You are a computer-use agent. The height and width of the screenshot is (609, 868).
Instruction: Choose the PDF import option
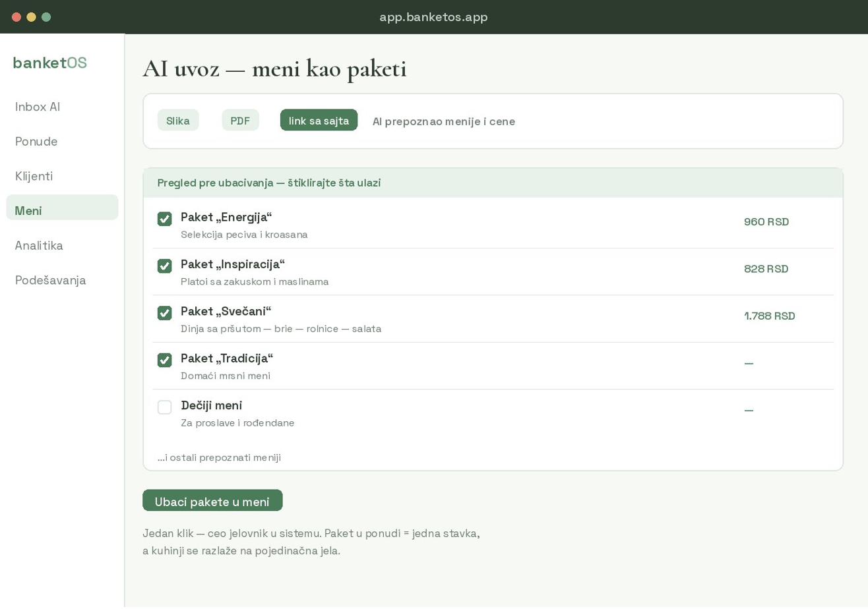(240, 121)
